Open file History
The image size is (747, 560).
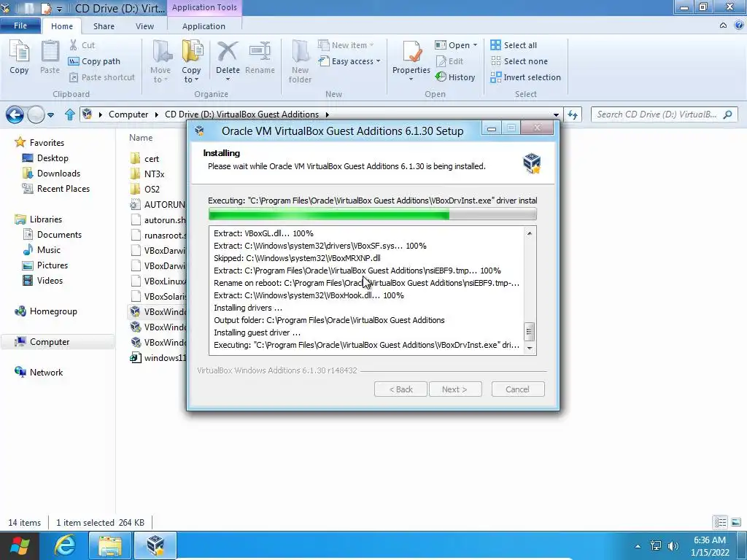(455, 77)
